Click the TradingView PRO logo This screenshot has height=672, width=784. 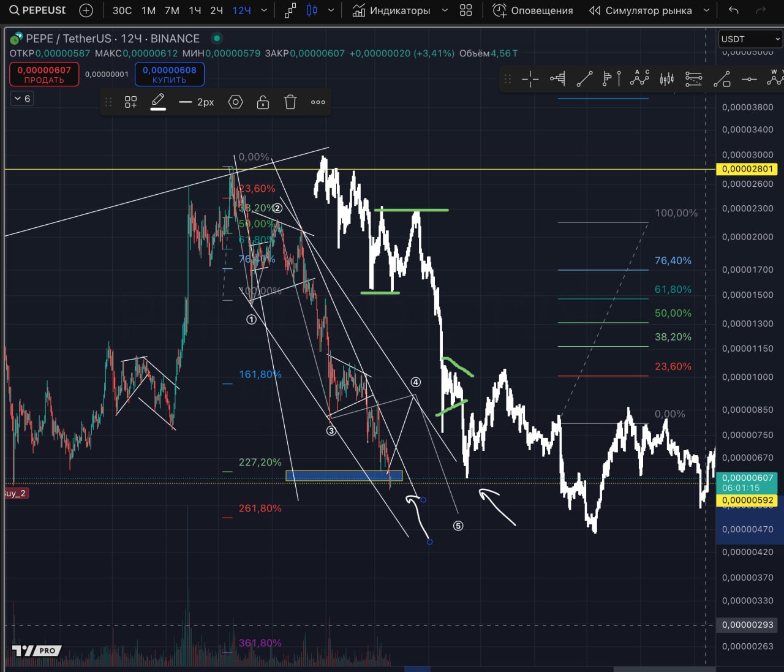(x=37, y=651)
